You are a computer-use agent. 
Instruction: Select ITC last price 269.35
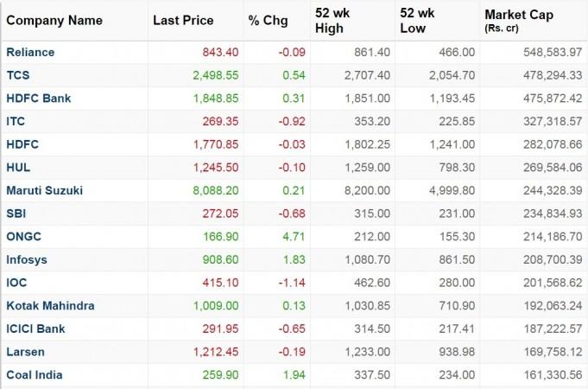(x=220, y=121)
